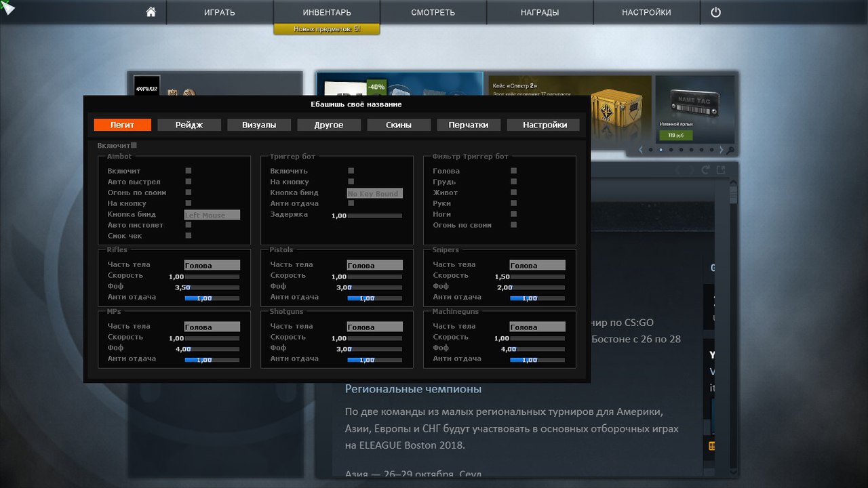Toggle the top Включит checkbox above Aimbot
The width and height of the screenshot is (868, 488).
134,145
